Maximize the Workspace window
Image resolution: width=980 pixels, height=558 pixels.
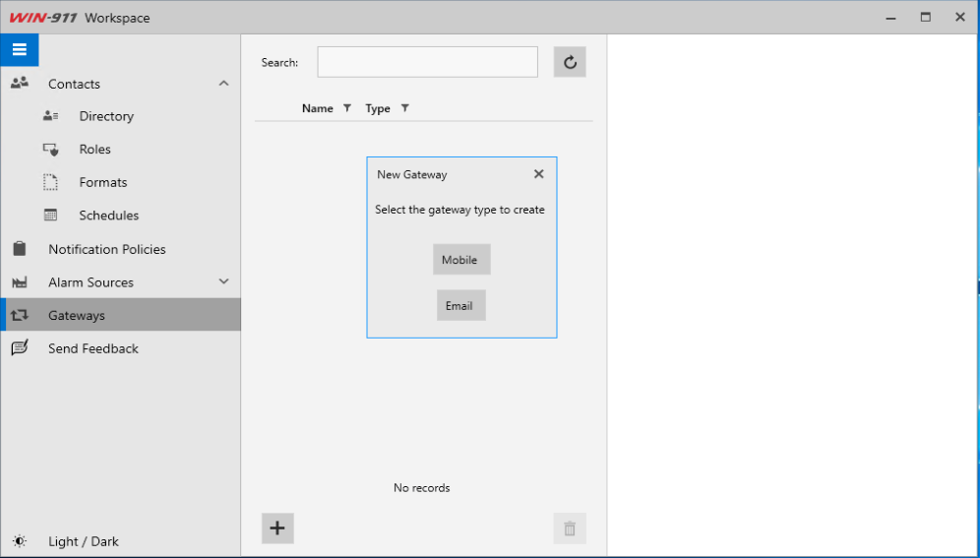click(x=926, y=18)
